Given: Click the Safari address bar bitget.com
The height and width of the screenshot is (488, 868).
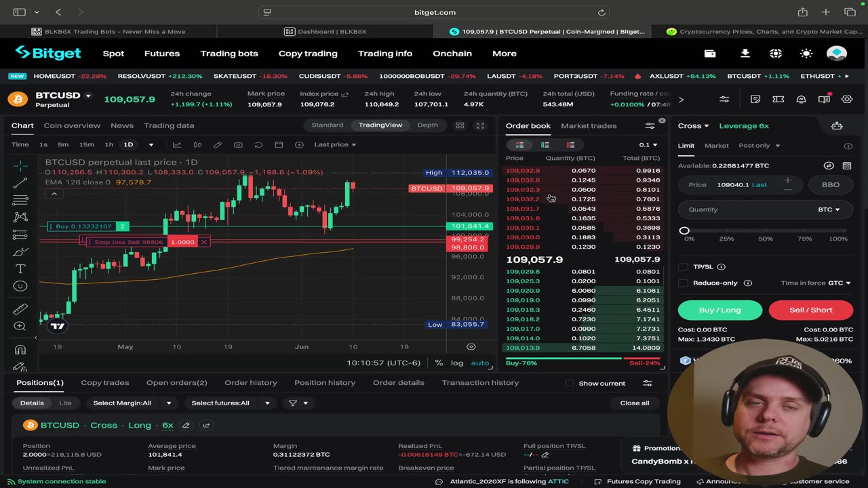Looking at the screenshot, I should [434, 12].
